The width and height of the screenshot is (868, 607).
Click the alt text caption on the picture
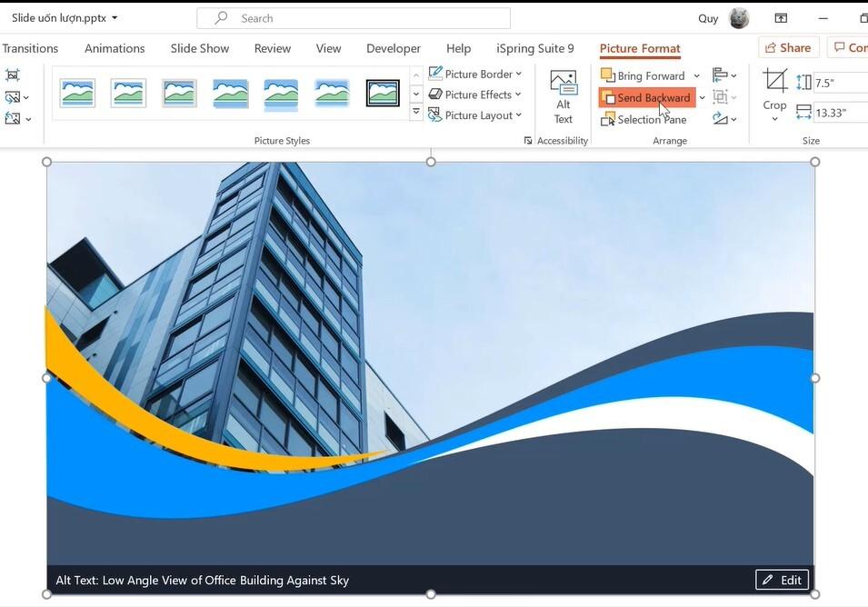pos(202,580)
